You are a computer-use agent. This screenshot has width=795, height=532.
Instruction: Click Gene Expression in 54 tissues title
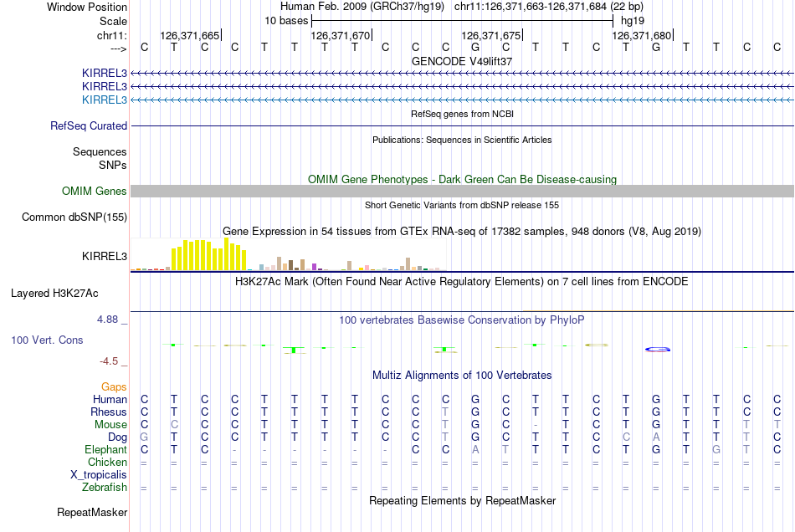[x=462, y=232]
